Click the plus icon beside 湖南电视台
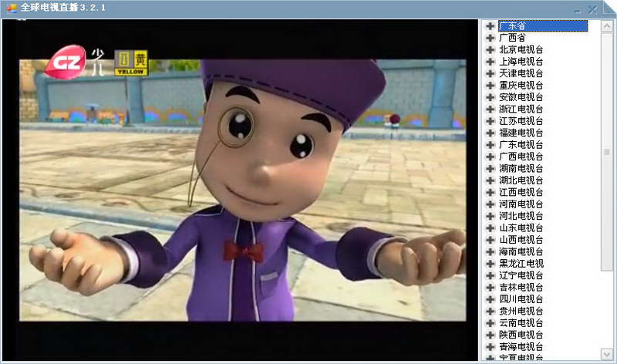This screenshot has width=617, height=364. tap(491, 169)
